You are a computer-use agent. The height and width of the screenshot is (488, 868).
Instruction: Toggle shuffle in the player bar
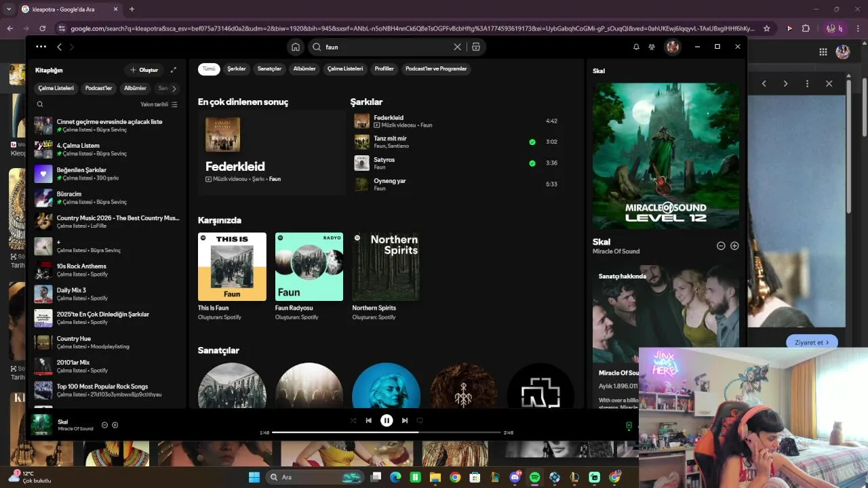(353, 420)
